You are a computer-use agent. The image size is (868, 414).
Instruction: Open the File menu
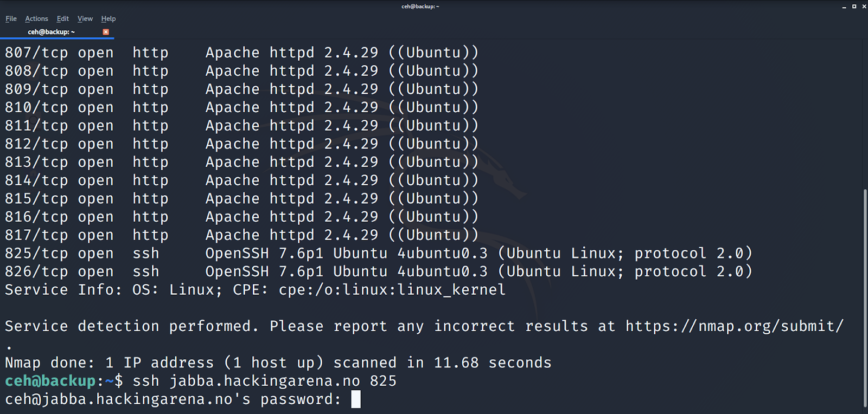pos(11,18)
